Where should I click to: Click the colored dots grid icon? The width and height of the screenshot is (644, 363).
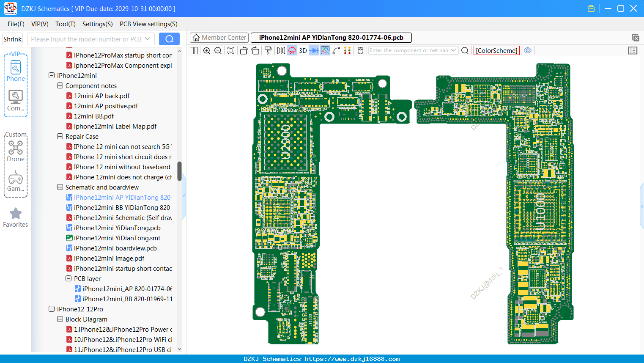point(347,50)
